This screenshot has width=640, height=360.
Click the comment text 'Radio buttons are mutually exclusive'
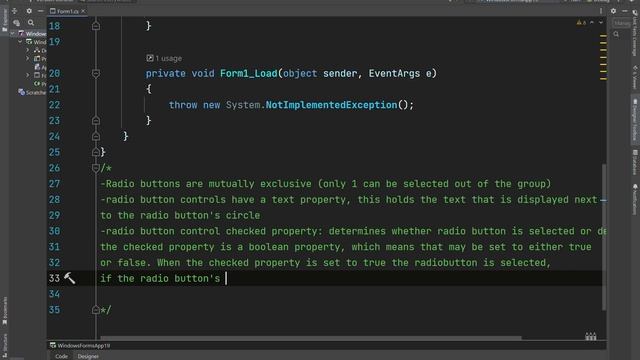tap(209, 184)
